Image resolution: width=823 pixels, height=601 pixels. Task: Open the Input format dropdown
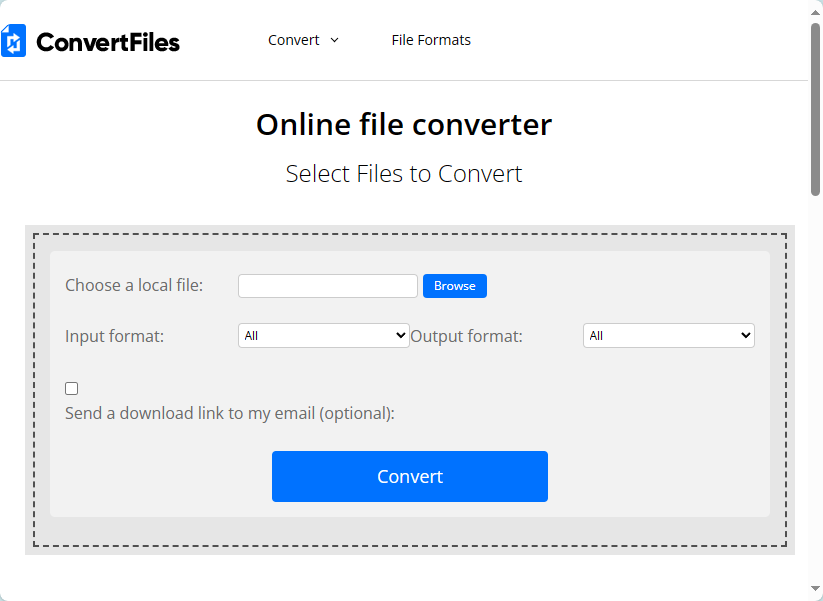point(323,335)
